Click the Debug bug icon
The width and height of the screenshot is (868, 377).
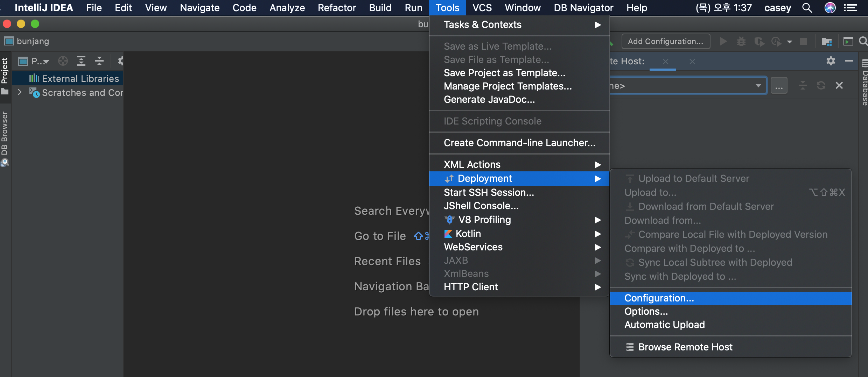pyautogui.click(x=741, y=42)
